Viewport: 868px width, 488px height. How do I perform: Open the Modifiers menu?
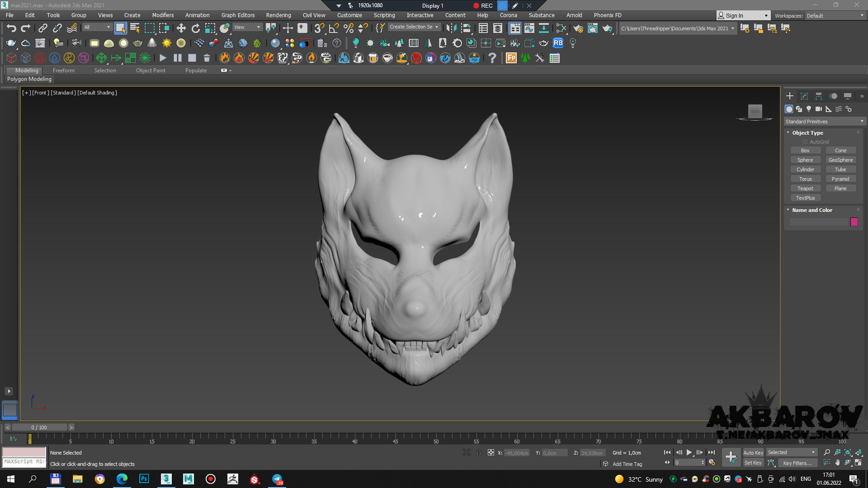pyautogui.click(x=163, y=15)
